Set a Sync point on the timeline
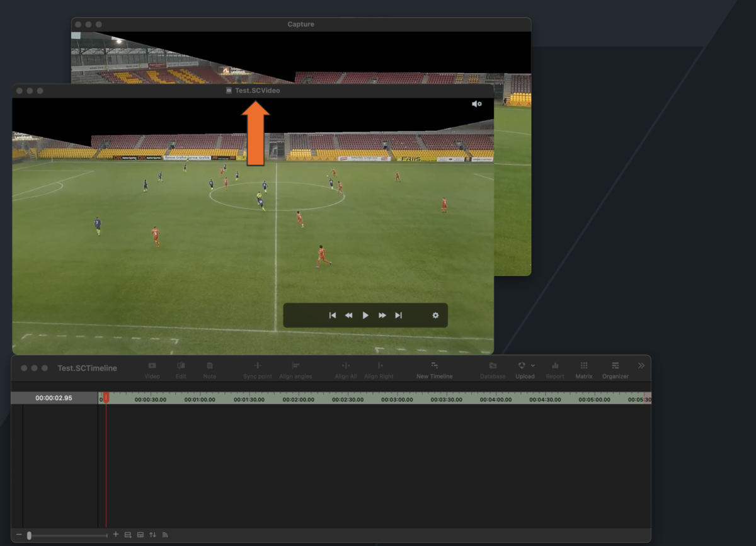Image resolution: width=756 pixels, height=546 pixels. click(x=256, y=370)
